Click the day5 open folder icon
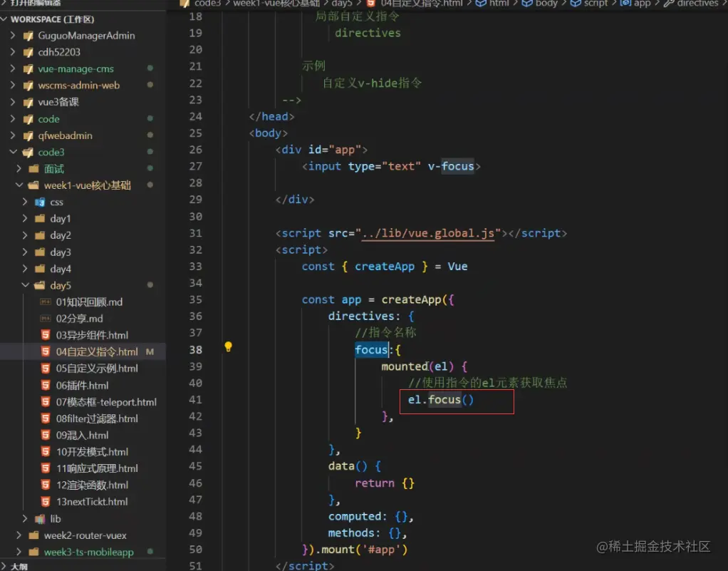Screen dimensions: 728x571 [x=40, y=285]
